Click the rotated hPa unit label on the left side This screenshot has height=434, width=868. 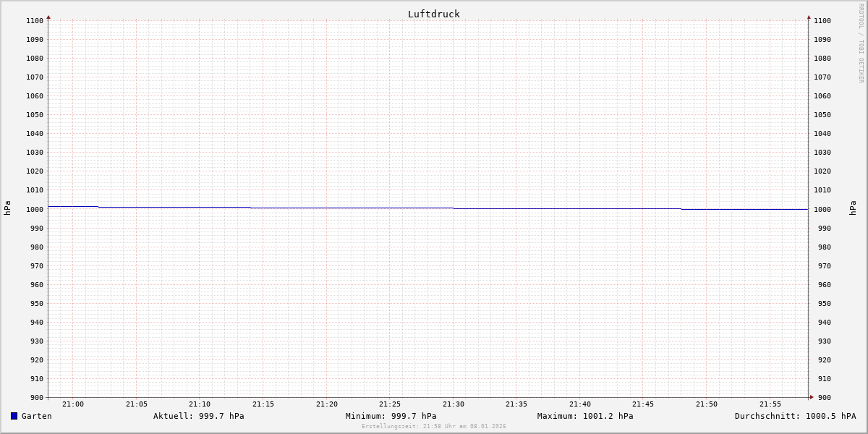pos(7,208)
